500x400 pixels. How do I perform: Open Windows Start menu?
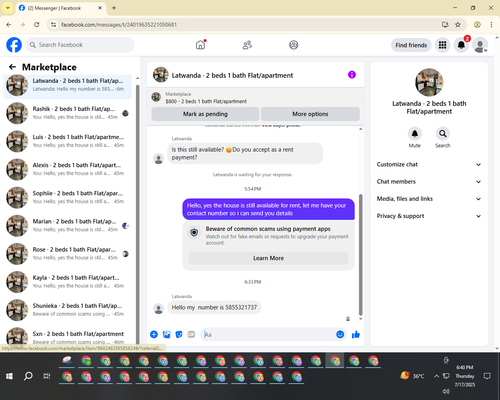[9, 376]
